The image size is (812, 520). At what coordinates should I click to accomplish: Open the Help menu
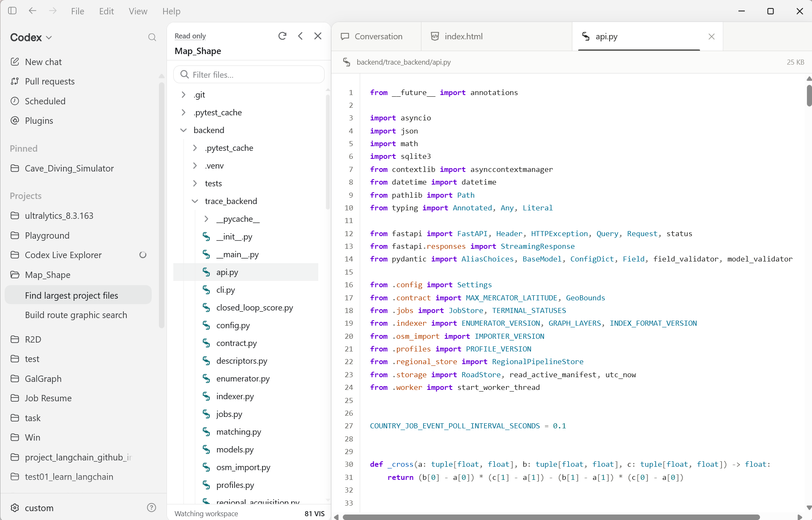pyautogui.click(x=171, y=11)
